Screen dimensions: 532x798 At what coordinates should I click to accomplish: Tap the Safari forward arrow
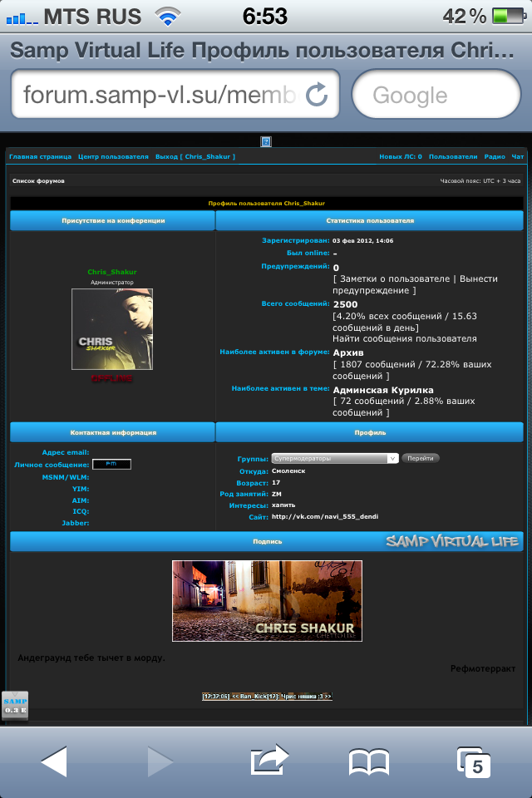[160, 761]
